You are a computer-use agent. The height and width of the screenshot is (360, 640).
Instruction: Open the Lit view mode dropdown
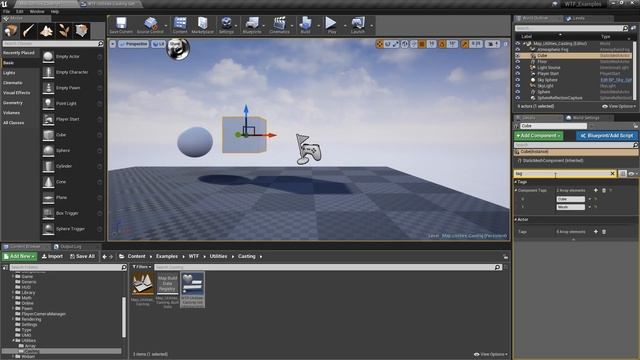[158, 44]
